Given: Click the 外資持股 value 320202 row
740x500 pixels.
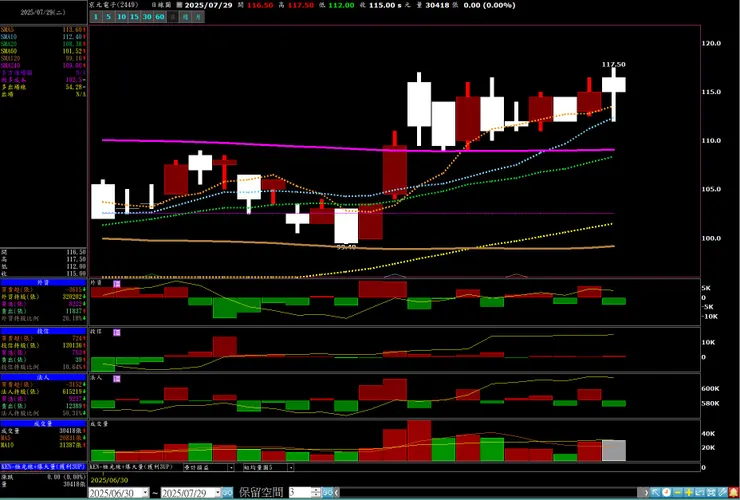Looking at the screenshot, I should (x=43, y=297).
